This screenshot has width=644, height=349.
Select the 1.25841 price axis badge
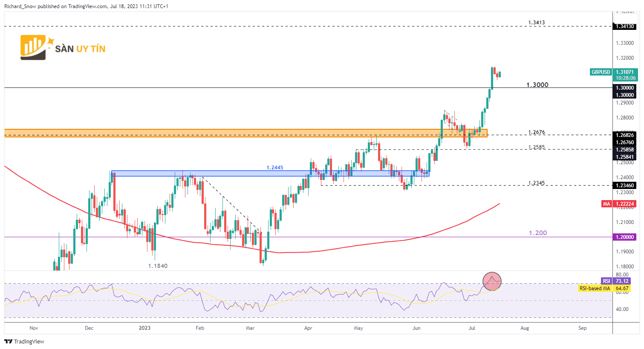(x=625, y=157)
